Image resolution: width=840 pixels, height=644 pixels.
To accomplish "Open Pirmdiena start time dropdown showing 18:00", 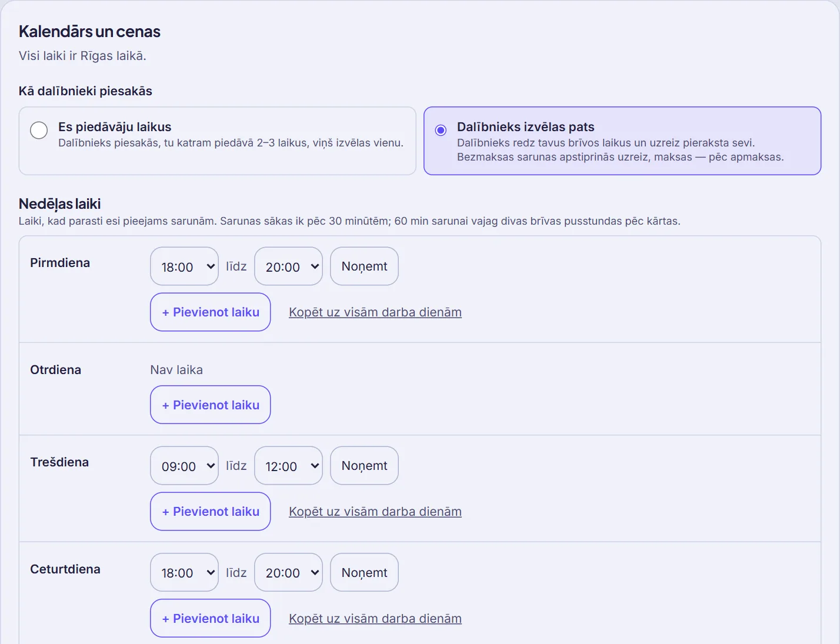I will coord(184,266).
